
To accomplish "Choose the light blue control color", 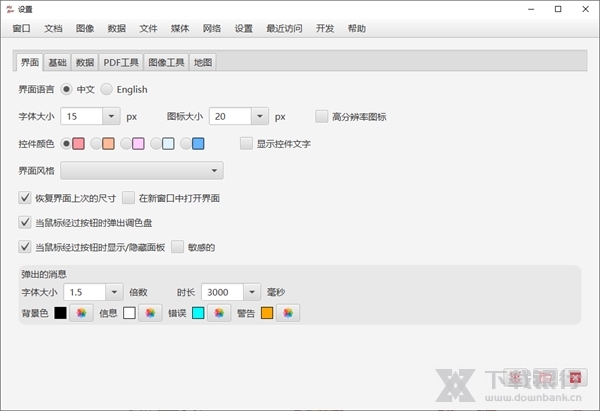I will coord(156,144).
